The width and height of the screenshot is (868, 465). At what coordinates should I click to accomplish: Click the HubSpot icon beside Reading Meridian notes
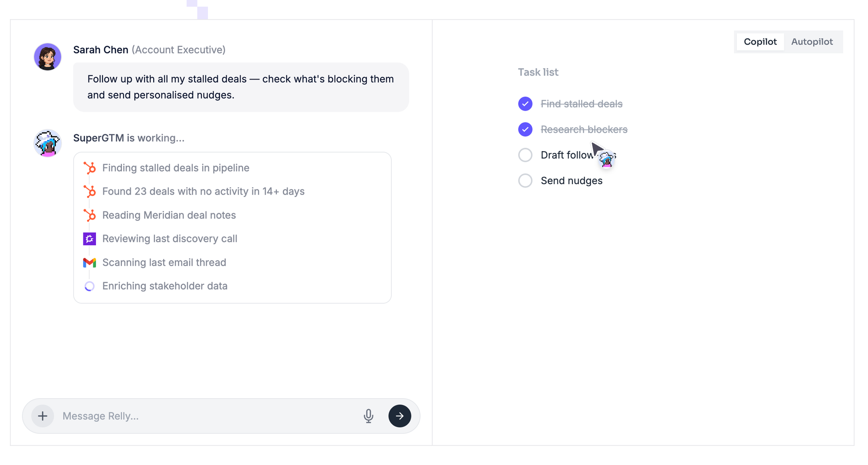89,215
